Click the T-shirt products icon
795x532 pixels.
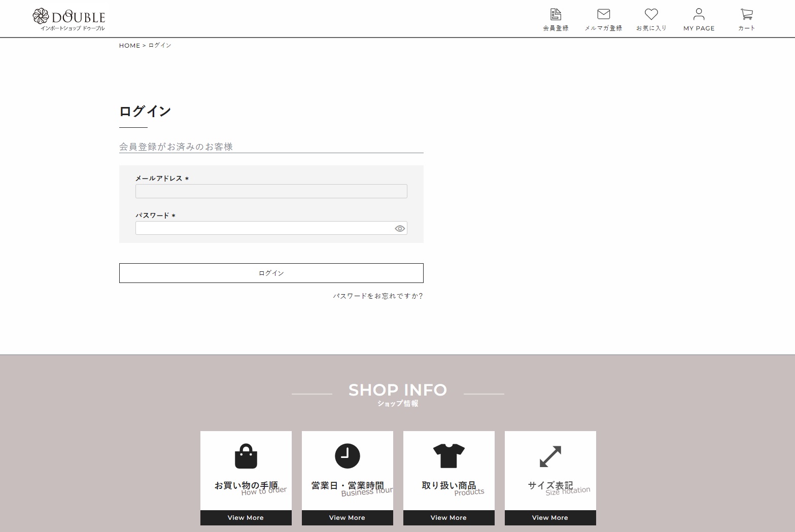coord(449,456)
